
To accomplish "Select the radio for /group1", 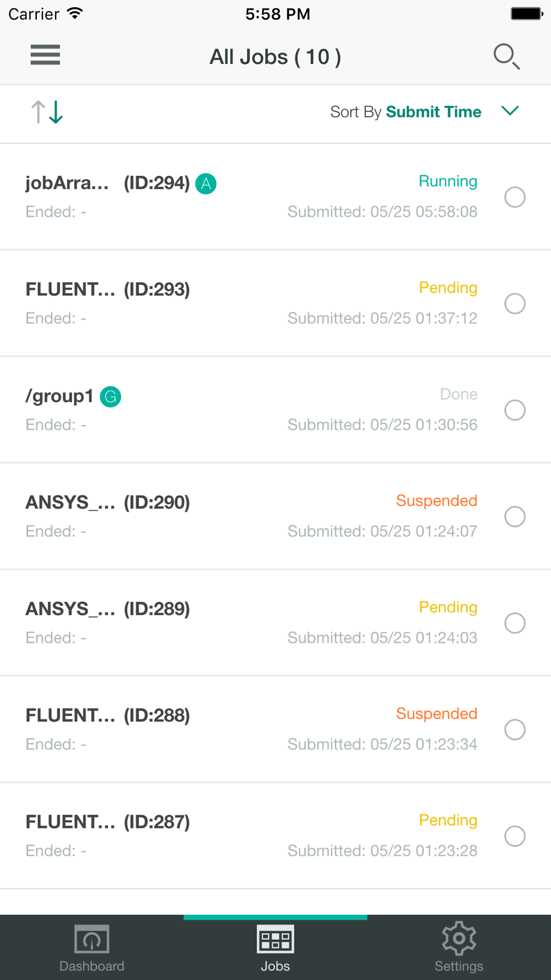I will pyautogui.click(x=515, y=410).
